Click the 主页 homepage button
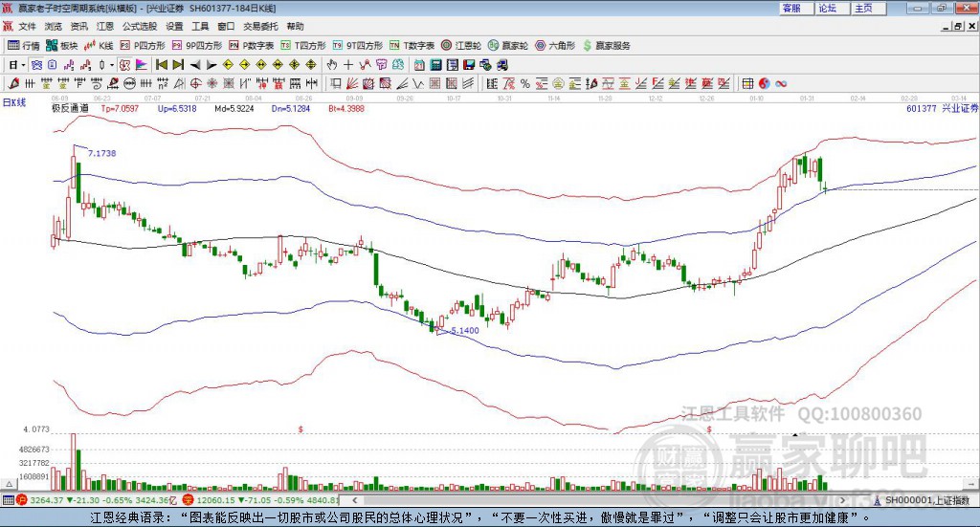 [869, 8]
